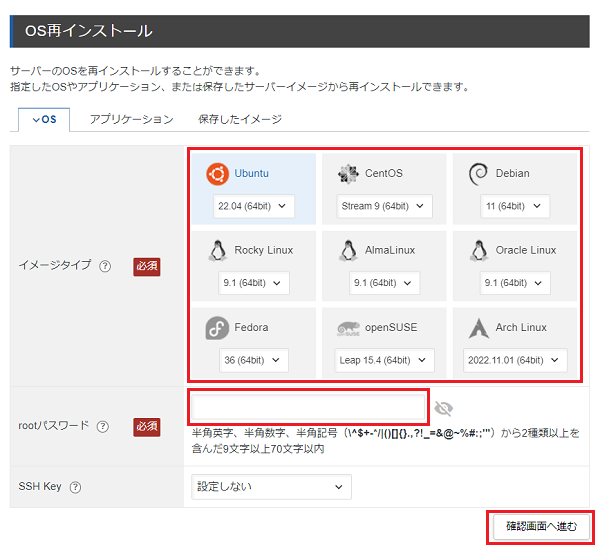Select the Debian label text
600x550 pixels.
click(512, 174)
